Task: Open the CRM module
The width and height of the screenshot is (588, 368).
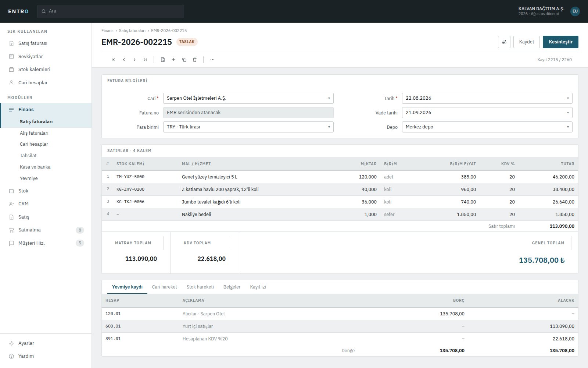Action: (46, 204)
